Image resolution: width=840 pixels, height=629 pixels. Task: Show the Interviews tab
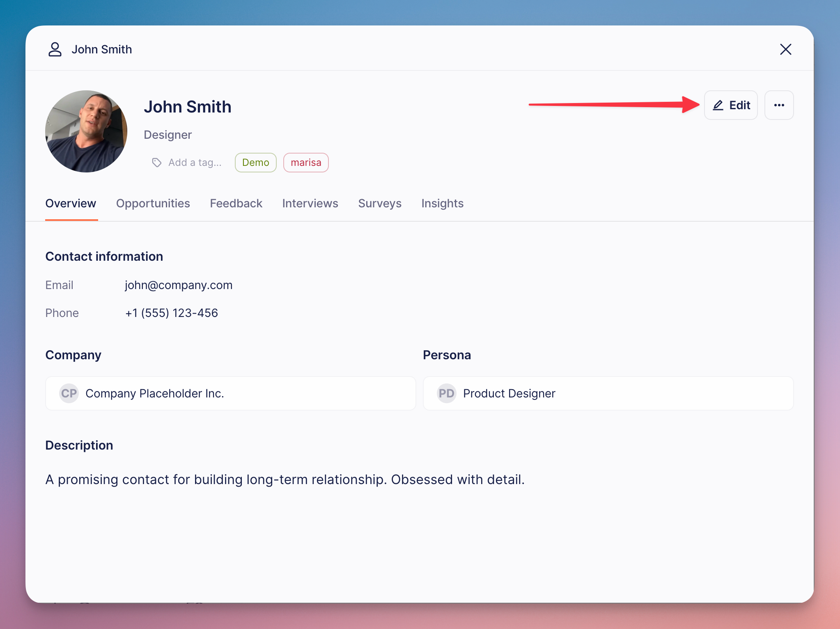[x=310, y=203]
